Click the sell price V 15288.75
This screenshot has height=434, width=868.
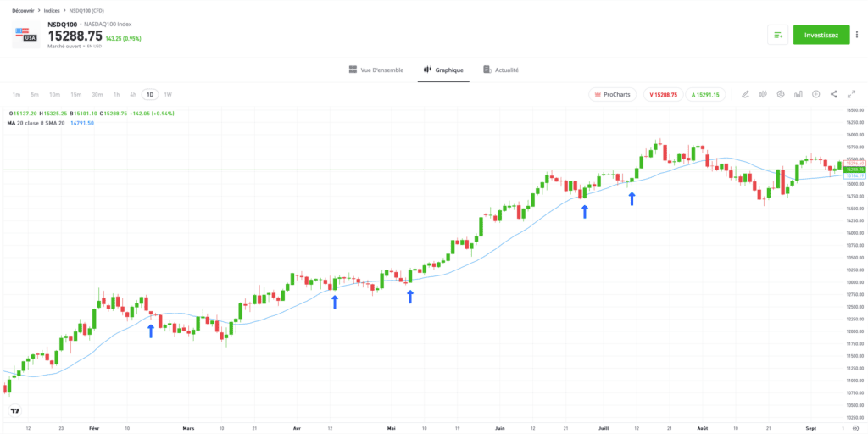tap(663, 95)
